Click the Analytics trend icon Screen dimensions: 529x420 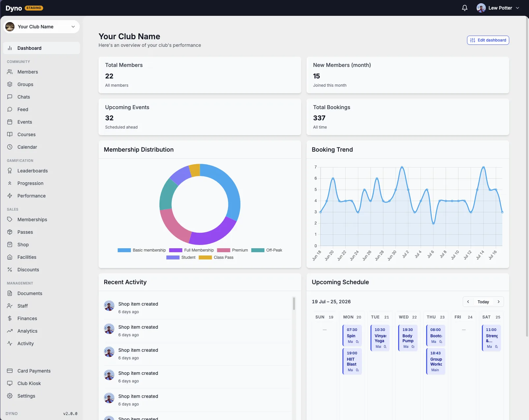click(10, 331)
